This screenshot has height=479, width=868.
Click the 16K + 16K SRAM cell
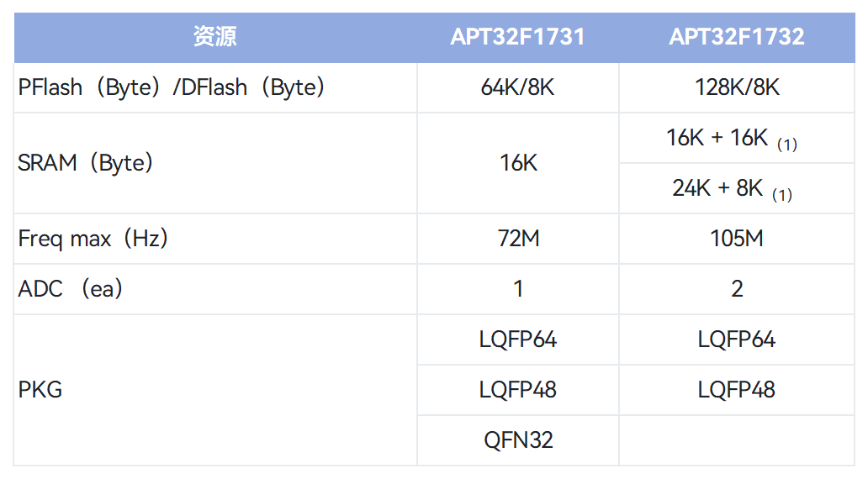click(730, 139)
